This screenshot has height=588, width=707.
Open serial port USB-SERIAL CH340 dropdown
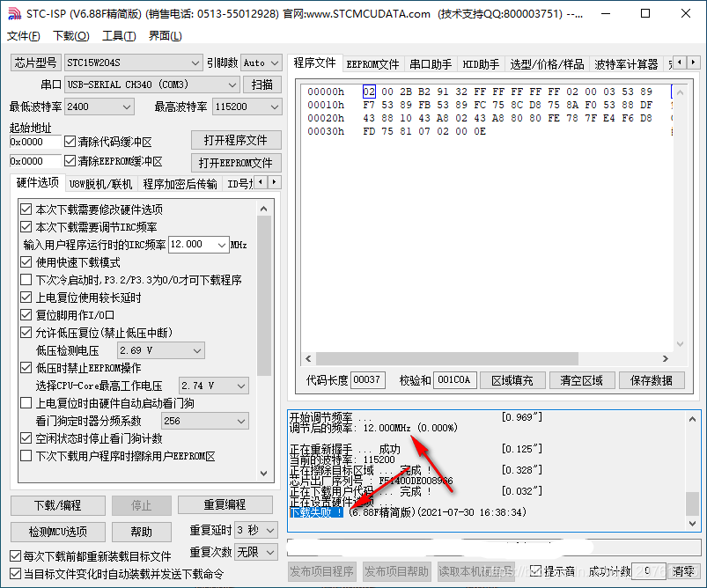point(151,85)
